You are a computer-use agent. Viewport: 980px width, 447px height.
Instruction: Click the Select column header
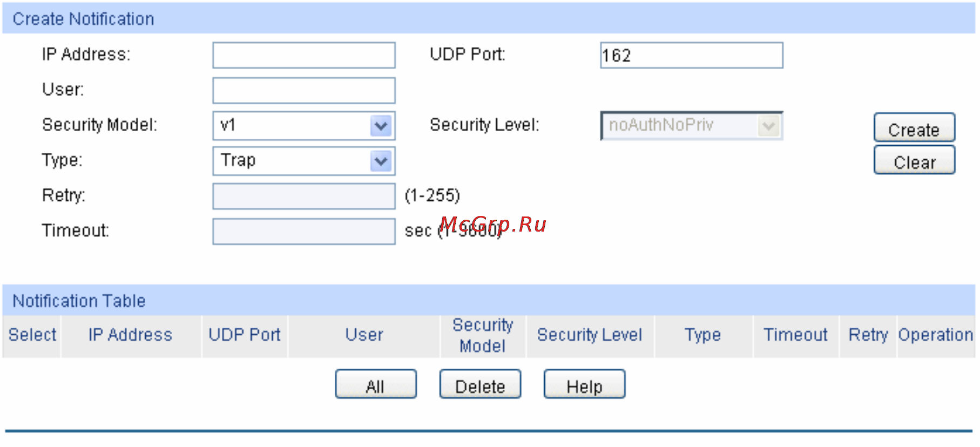pyautogui.click(x=32, y=335)
